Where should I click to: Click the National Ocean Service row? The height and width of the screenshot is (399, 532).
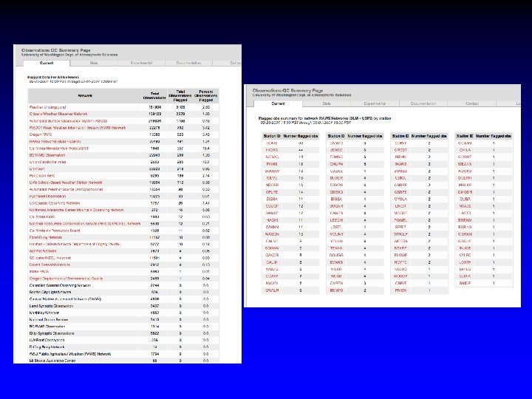[x=123, y=320]
